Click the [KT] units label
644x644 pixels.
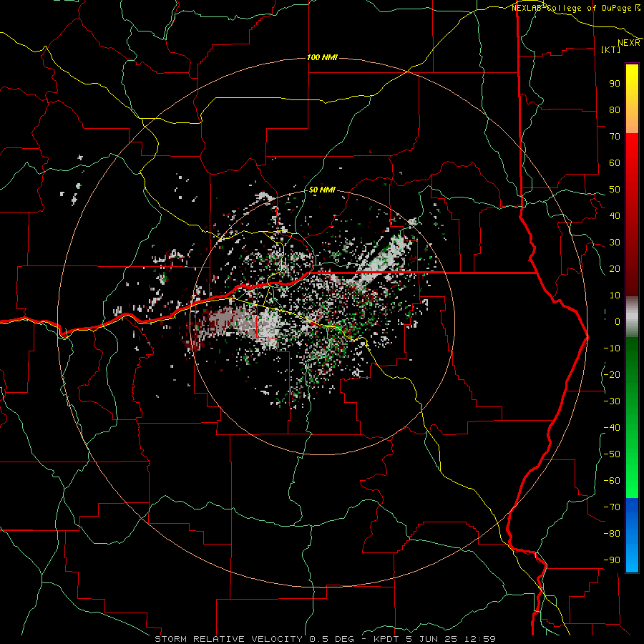point(610,49)
